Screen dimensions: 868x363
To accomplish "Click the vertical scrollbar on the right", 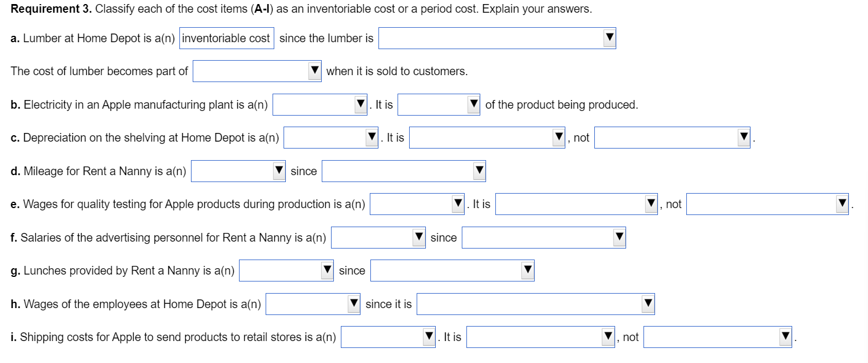I will (865, 181).
